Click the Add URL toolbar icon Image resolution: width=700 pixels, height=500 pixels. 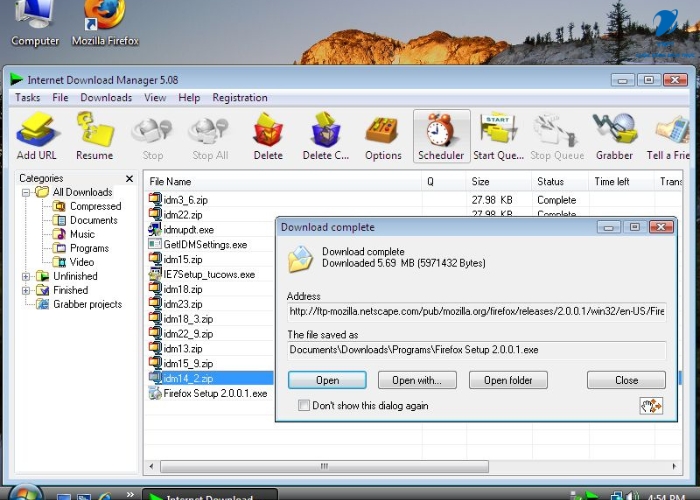[x=36, y=136]
